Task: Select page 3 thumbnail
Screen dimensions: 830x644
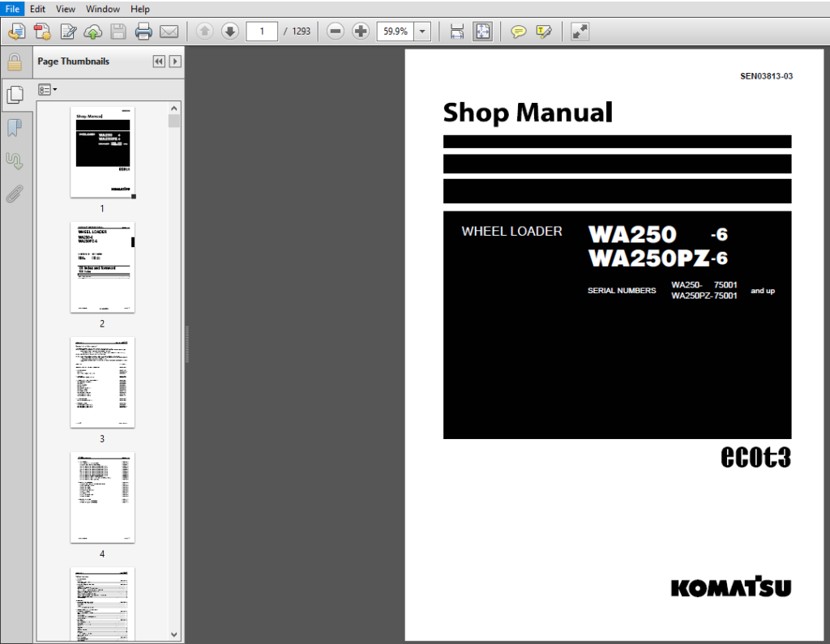Action: pos(103,382)
